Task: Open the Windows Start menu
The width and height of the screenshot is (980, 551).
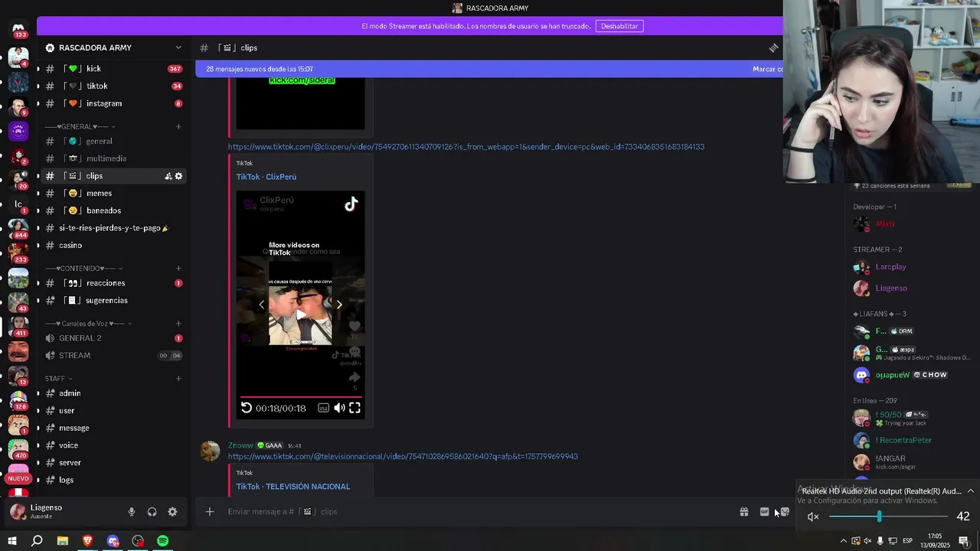Action: coord(12,541)
